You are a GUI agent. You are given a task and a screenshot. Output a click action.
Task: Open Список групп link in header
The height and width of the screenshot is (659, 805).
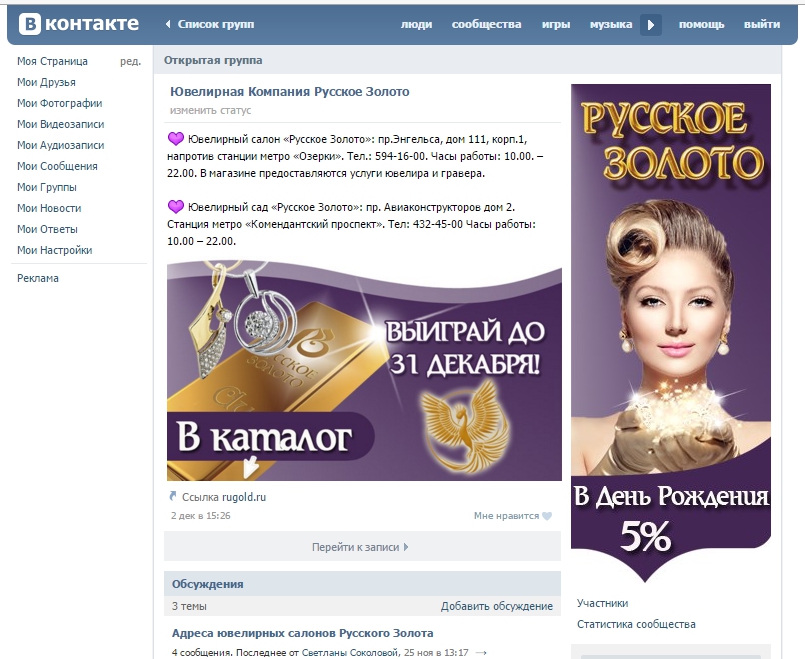tap(216, 24)
